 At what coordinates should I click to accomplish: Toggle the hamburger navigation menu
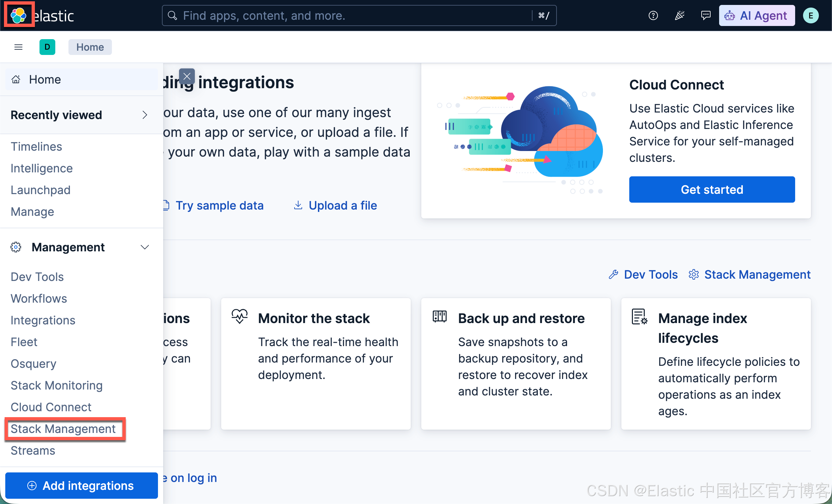click(x=18, y=47)
